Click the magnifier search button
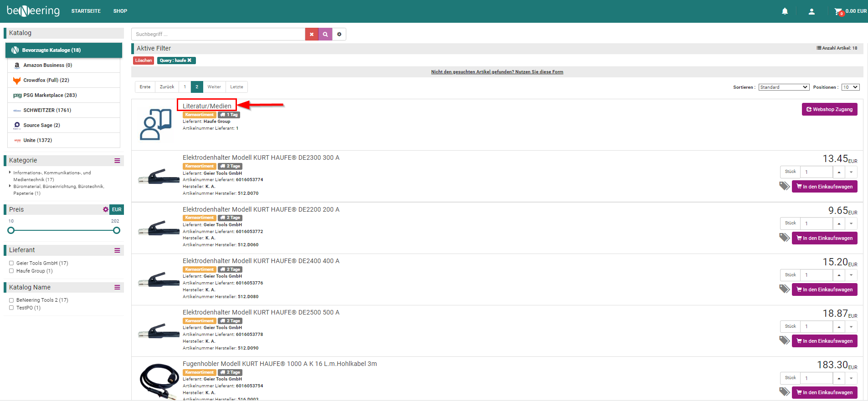Screen dimensions: 868x401 [x=325, y=34]
